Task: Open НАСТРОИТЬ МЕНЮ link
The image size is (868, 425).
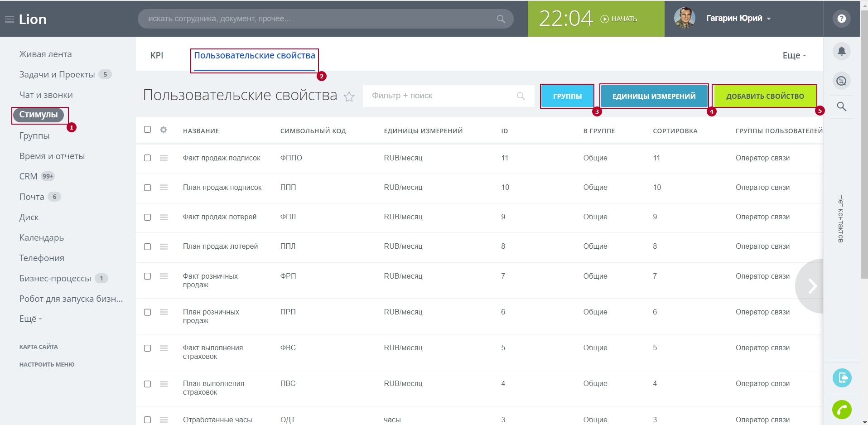Action: click(47, 365)
